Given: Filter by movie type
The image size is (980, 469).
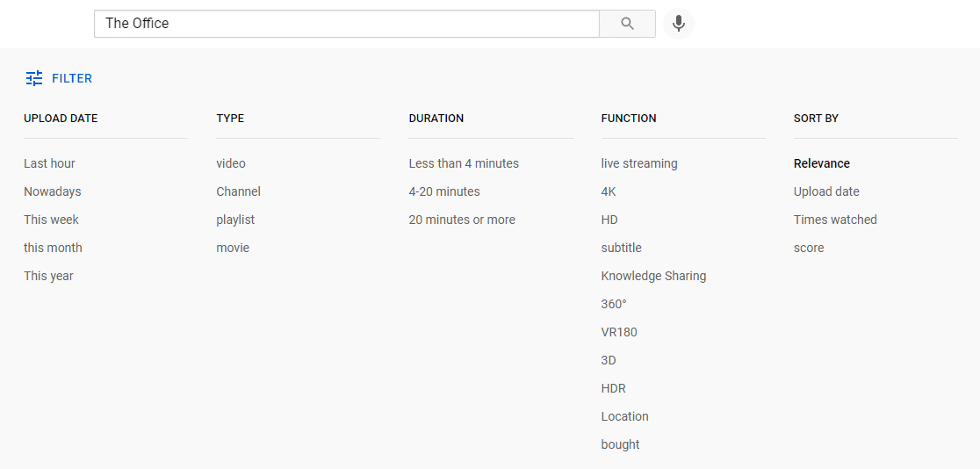Looking at the screenshot, I should pos(233,248).
